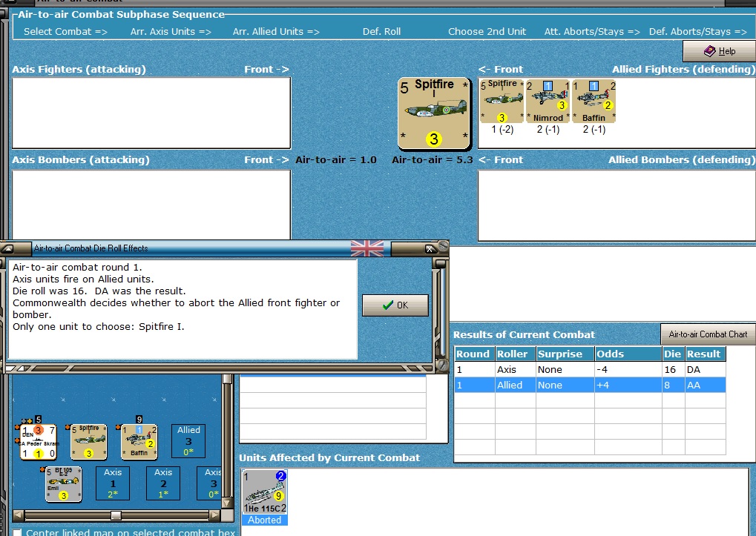Viewport: 756px width, 536px height.
Task: Pick the Baffin counter in the lower-left map panel
Action: (x=139, y=442)
